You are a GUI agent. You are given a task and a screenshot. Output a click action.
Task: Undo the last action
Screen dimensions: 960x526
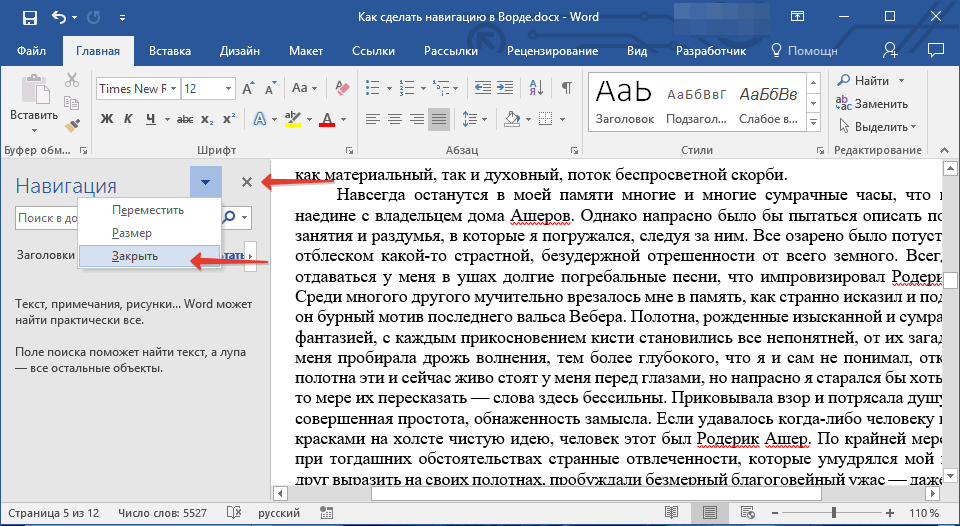pos(59,18)
